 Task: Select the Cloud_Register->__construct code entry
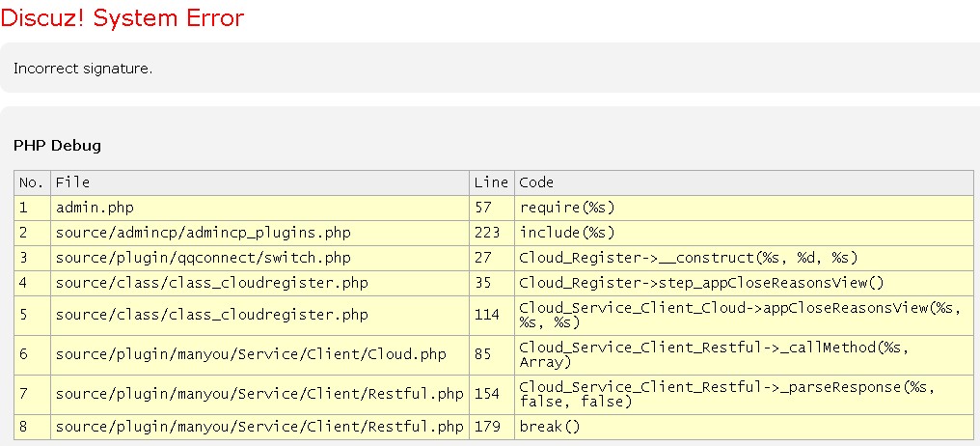pos(688,258)
